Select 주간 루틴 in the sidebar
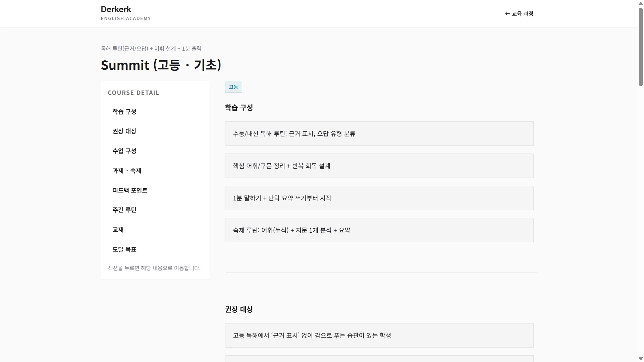The width and height of the screenshot is (644, 362). tap(124, 210)
